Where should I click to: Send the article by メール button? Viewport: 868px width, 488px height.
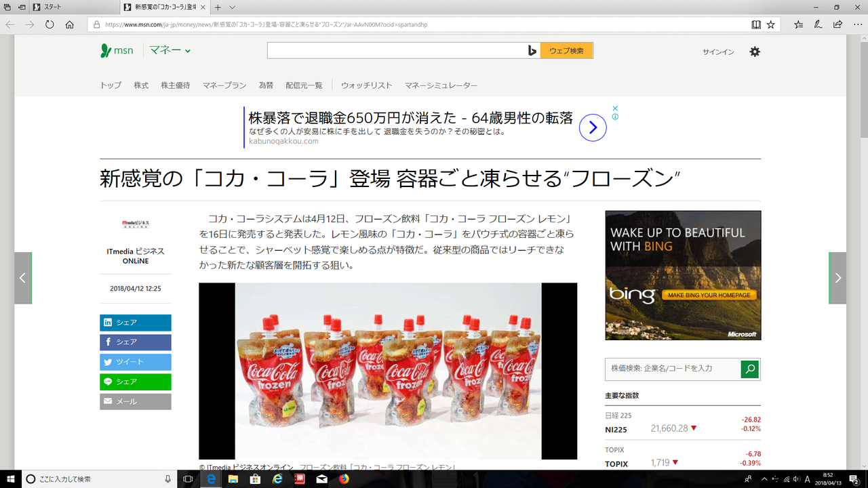136,401
